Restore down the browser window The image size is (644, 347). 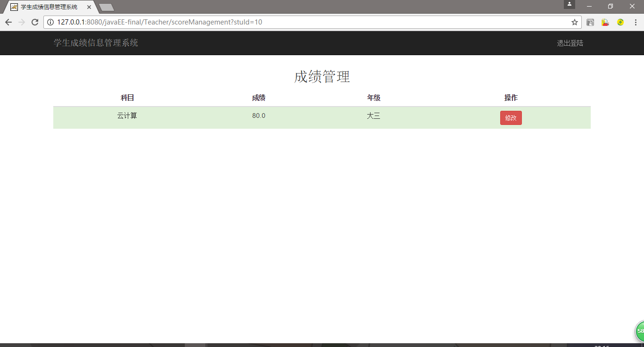[x=611, y=6]
